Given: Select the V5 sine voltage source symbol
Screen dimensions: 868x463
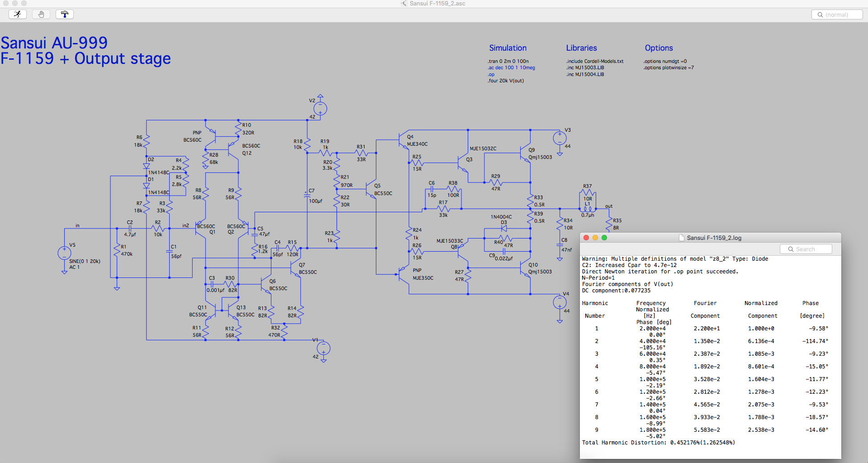Looking at the screenshot, I should [64, 253].
